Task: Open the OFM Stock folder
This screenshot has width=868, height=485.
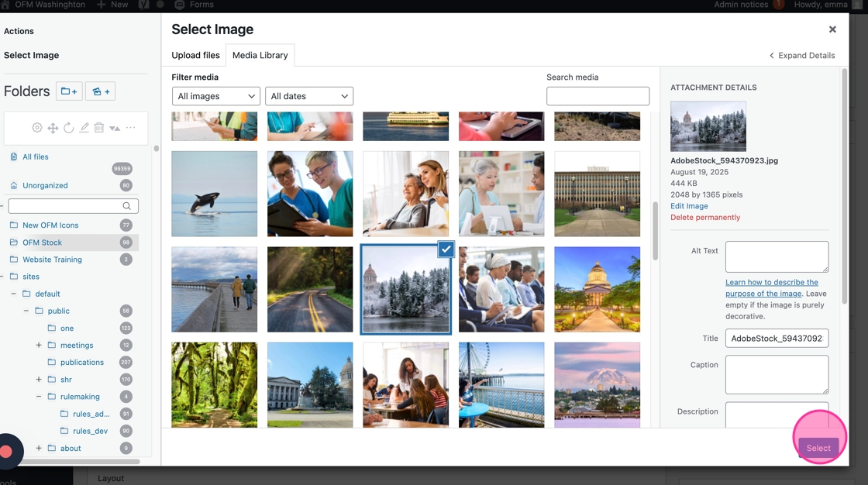Action: (42, 242)
